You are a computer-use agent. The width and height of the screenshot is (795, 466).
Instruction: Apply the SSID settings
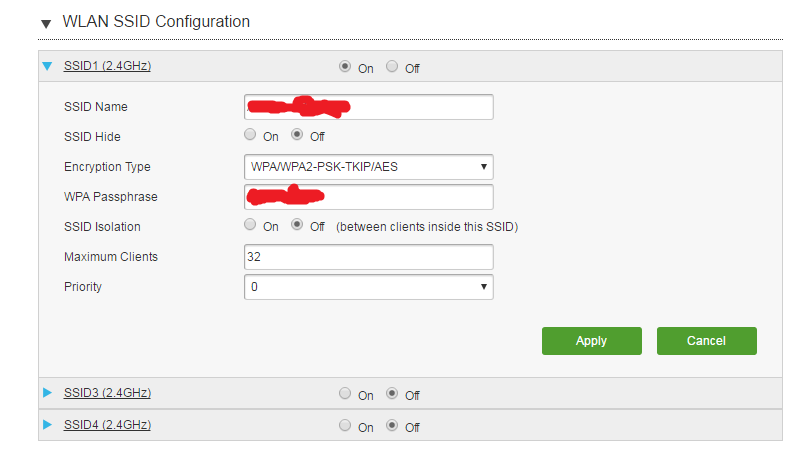click(592, 341)
